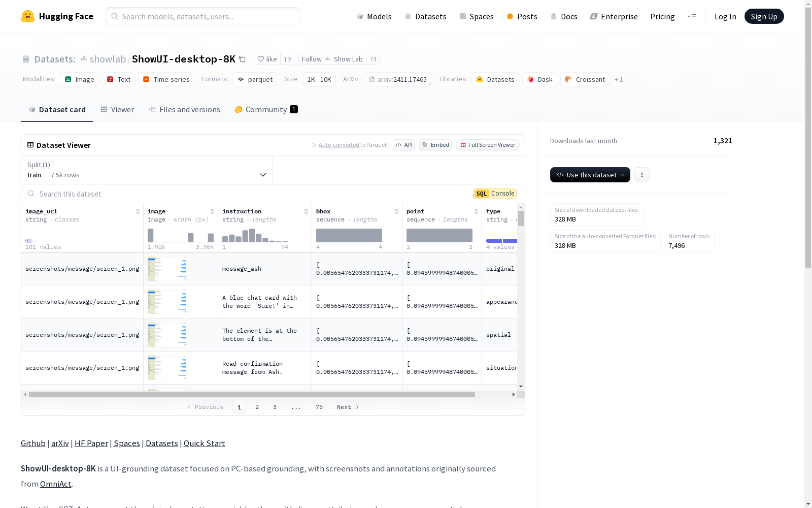Go to Spaces in the top navigation
Image resolution: width=812 pixels, height=508 pixels.
pyautogui.click(x=477, y=16)
